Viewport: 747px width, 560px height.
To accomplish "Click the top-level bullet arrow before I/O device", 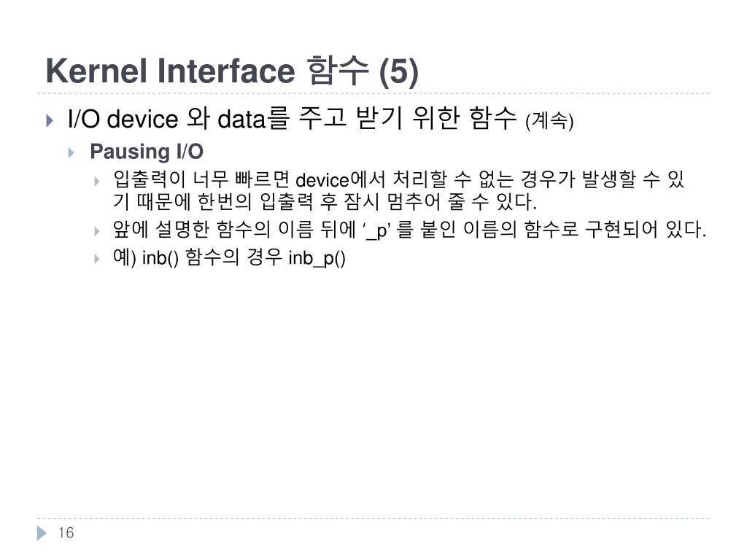I will [50, 120].
